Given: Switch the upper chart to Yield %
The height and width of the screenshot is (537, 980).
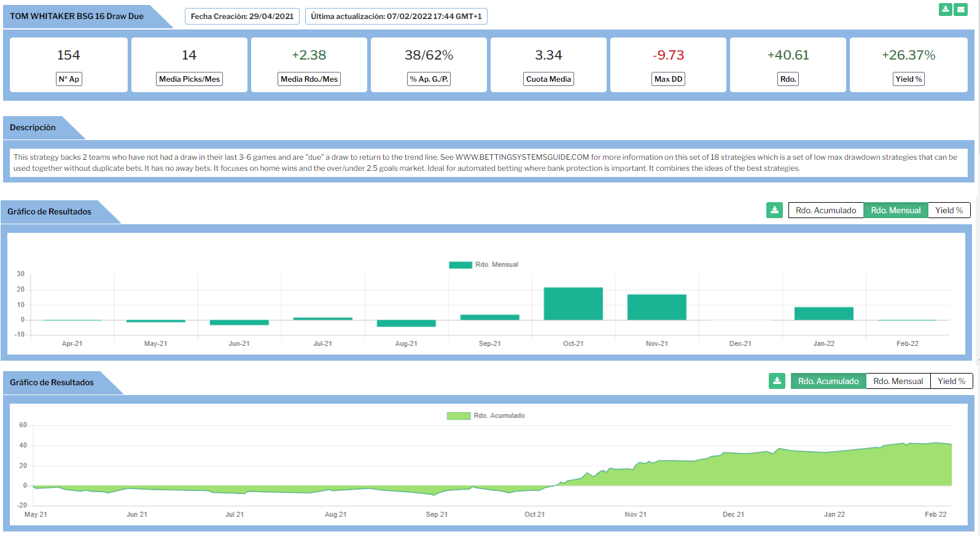Looking at the screenshot, I should pyautogui.click(x=949, y=210).
